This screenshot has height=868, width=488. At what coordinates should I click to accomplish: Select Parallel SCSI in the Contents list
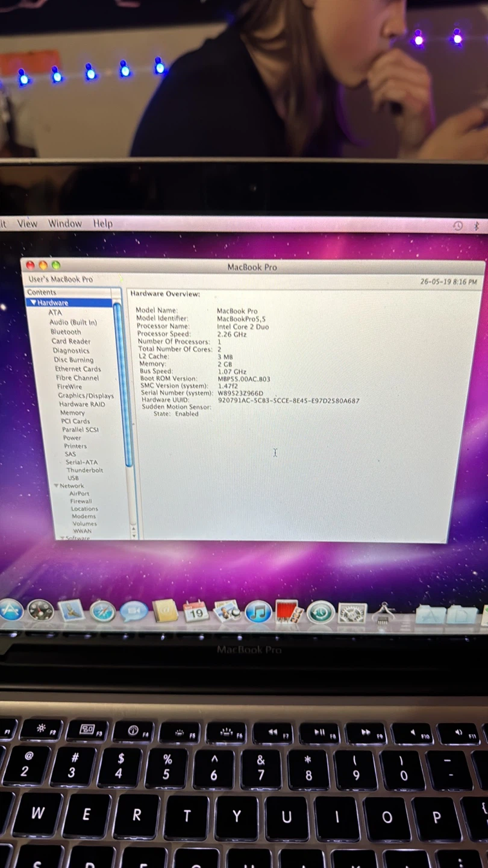coord(80,430)
